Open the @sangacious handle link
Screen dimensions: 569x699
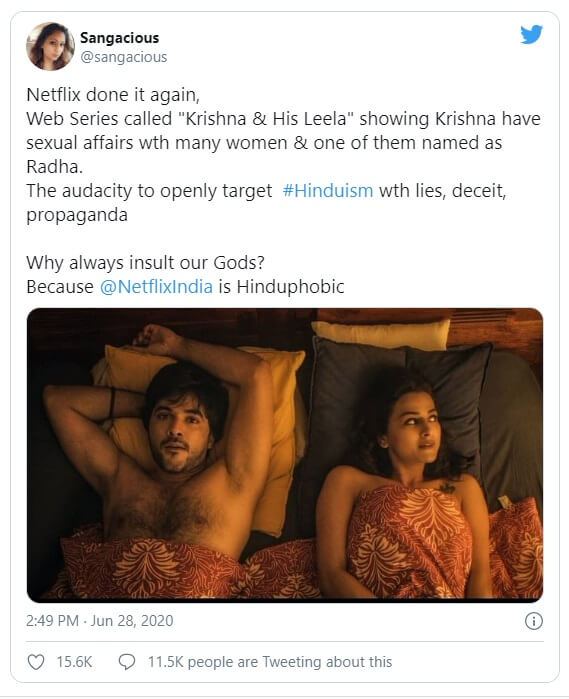124,58
